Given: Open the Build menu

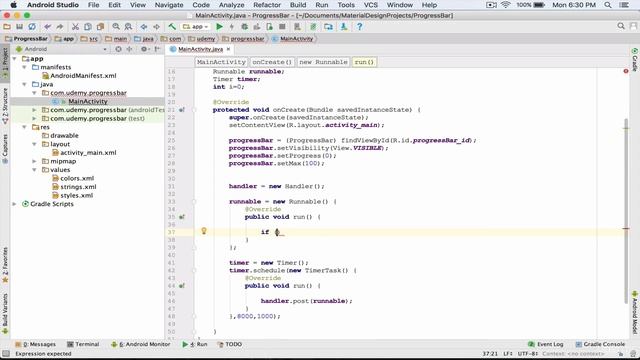Looking at the screenshot, I should click(x=298, y=5).
